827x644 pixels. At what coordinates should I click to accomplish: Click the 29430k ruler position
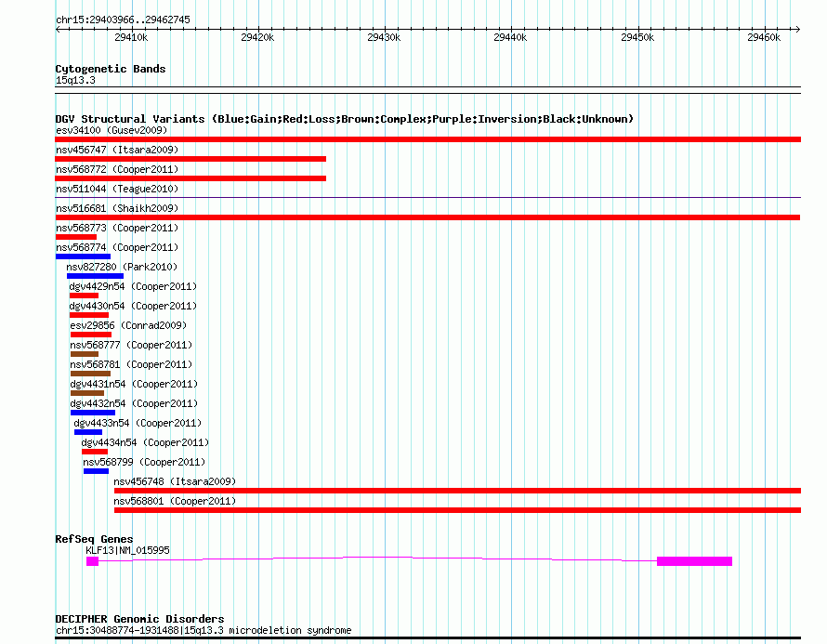tap(384, 37)
